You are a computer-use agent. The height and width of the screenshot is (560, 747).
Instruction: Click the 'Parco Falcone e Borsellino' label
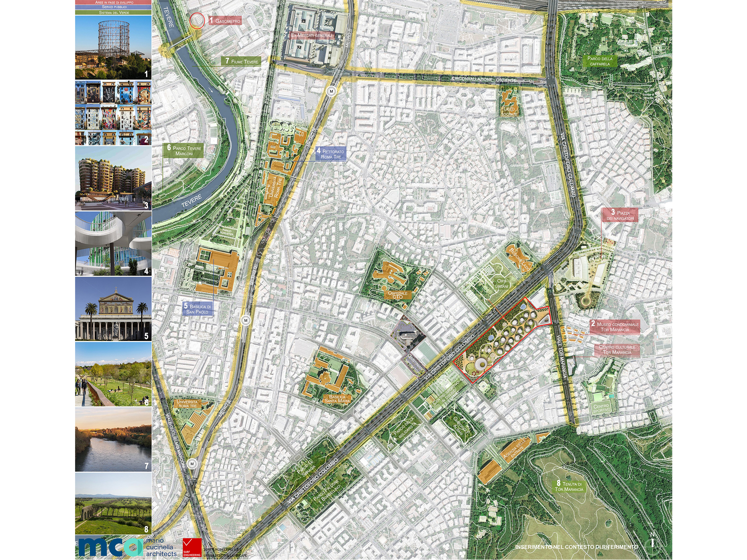[x=327, y=490]
